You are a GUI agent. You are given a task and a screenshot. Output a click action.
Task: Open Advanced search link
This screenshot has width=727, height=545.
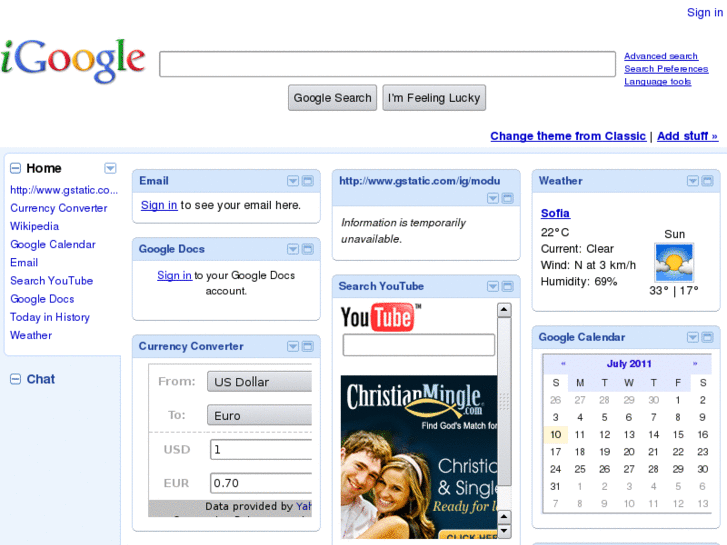[x=661, y=56]
